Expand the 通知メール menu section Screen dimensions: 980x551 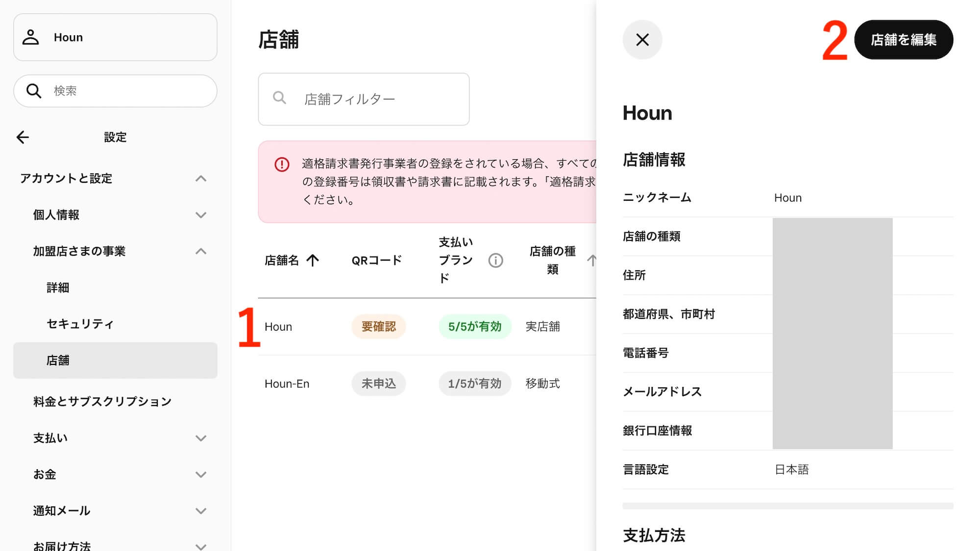(x=200, y=511)
